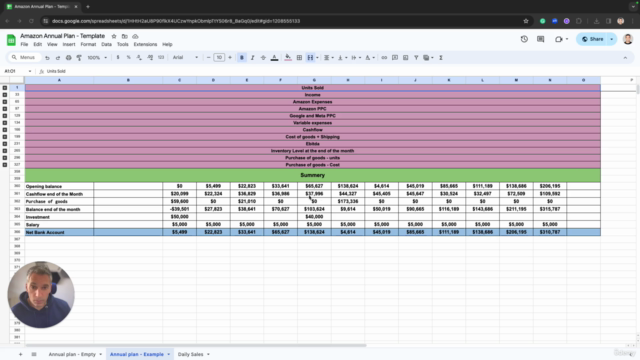
Task: Open Google account avatar
Action: (628, 39)
